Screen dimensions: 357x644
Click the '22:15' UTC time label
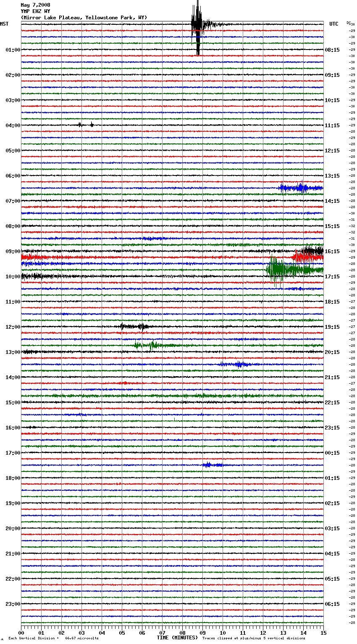332,403
